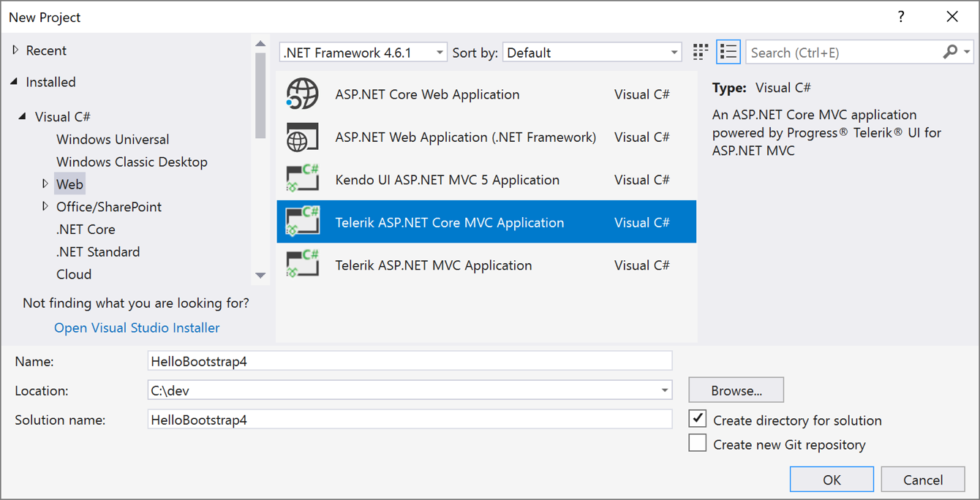Switch to the list view layout
Screen dimensions: 980x500
[728, 52]
